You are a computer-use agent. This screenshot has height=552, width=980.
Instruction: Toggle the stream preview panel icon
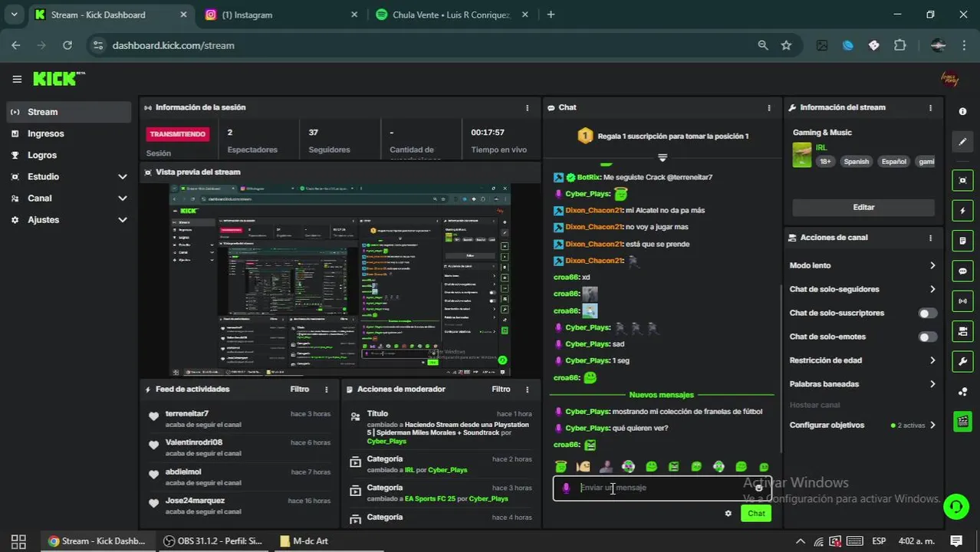click(962, 180)
